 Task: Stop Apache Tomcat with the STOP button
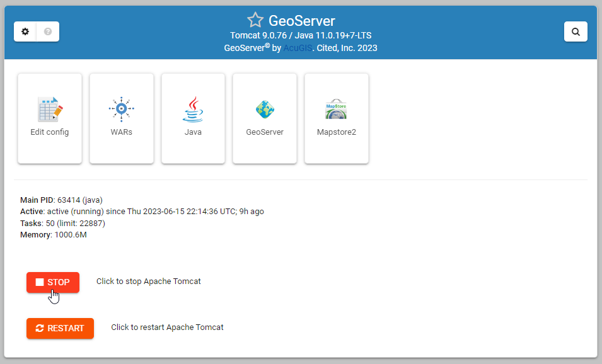(52, 282)
